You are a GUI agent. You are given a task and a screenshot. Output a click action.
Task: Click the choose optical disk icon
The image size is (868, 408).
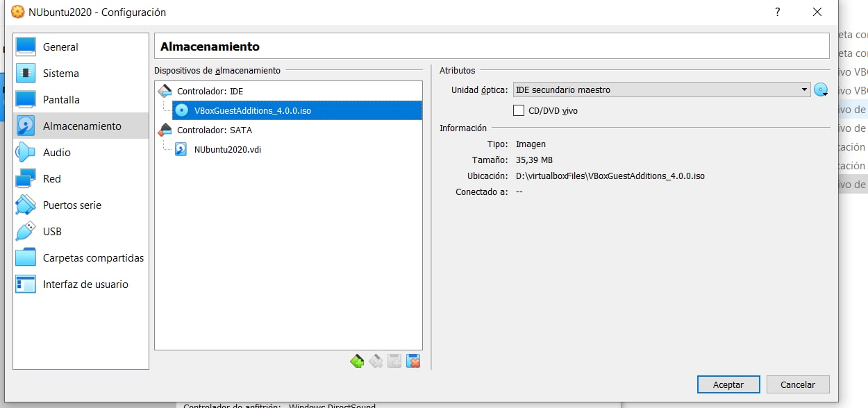[821, 90]
